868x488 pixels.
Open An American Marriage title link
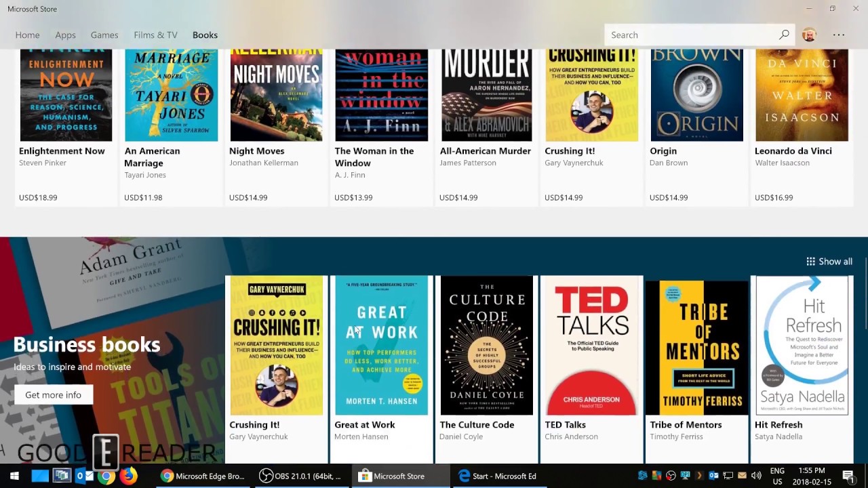pyautogui.click(x=153, y=157)
